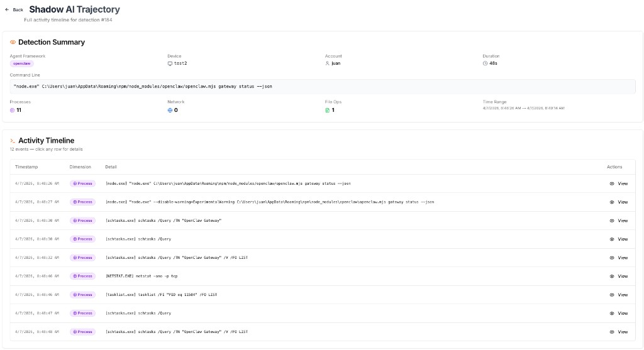Screen dimensions: 644x350
Task: Click the purple Processes count icon
Action: pyautogui.click(x=12, y=110)
